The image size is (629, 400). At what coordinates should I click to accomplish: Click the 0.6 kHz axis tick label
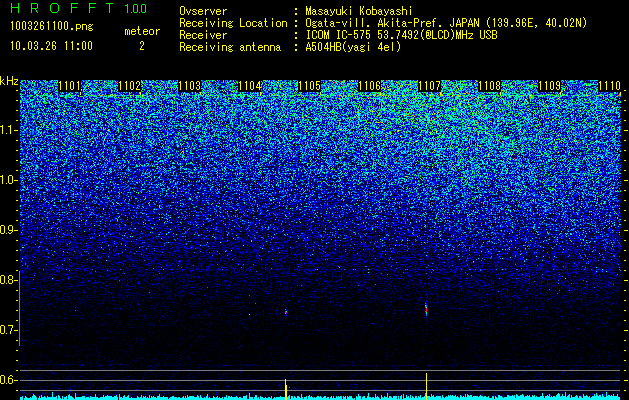7,380
